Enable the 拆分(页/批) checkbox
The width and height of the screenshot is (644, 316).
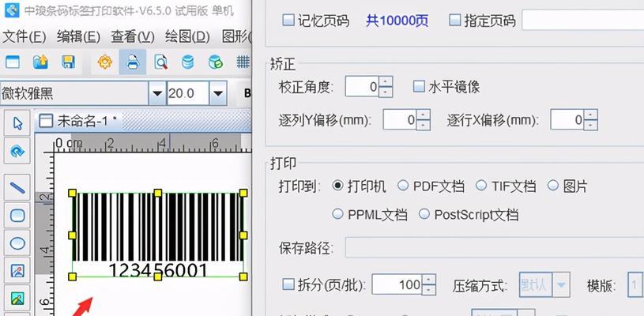coord(288,284)
